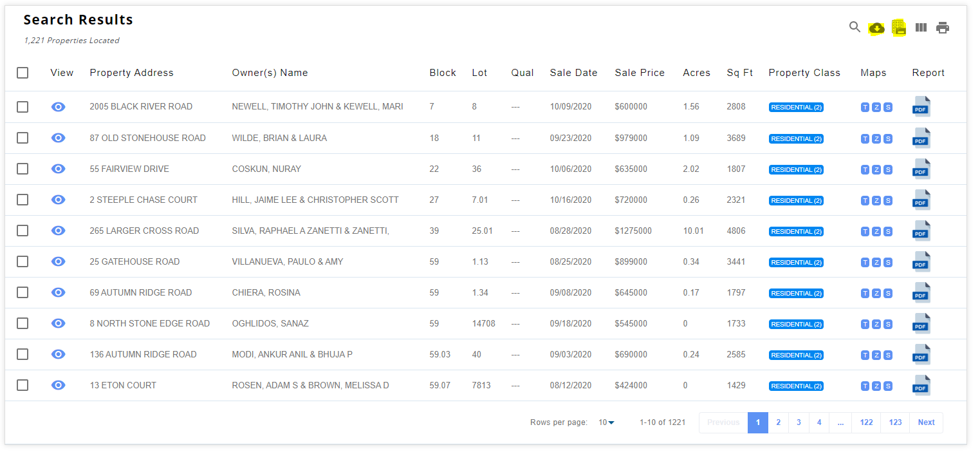Open PDF report for 2005 Black River Road
The width and height of the screenshot is (980, 454).
[x=921, y=106]
